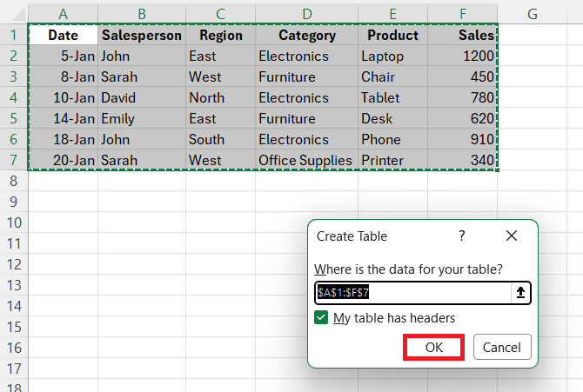Click the Date header cell
Viewport: 583px width, 392px height.
coord(63,35)
